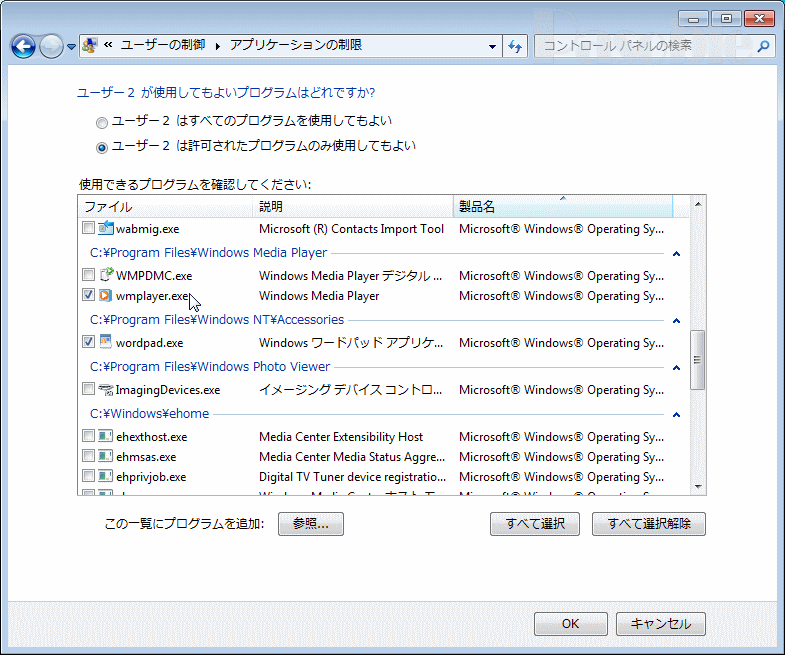
Task: Click group header C:¥Windows¥ehome
Action: (x=149, y=414)
